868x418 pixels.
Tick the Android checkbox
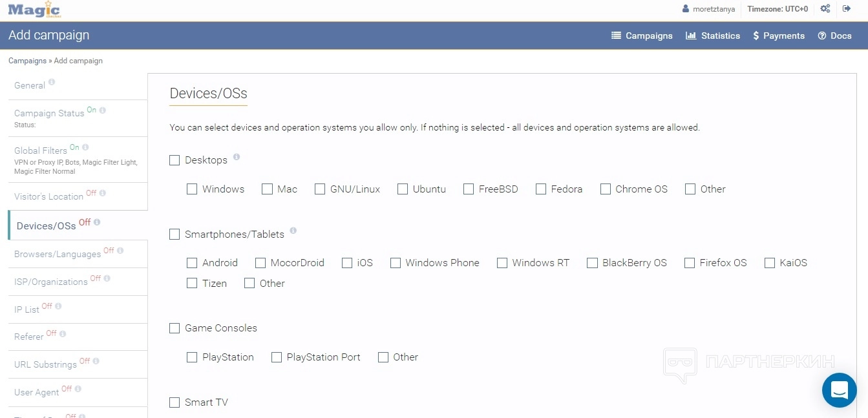(x=192, y=263)
